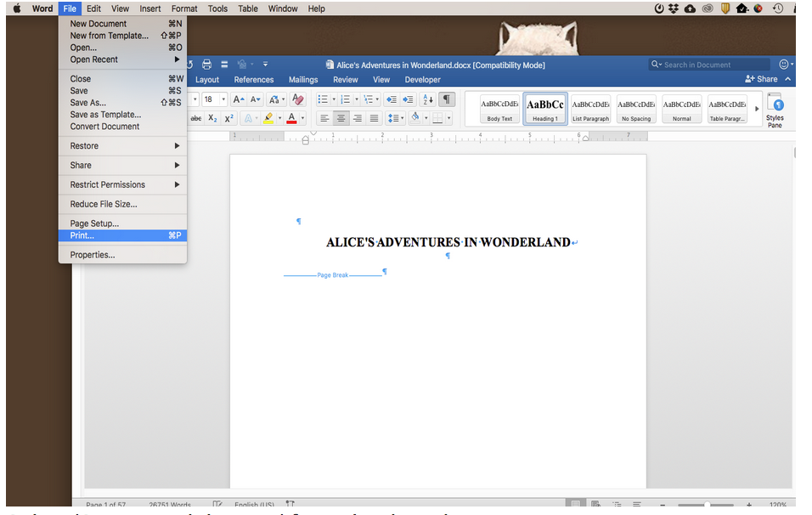This screenshot has height=515, width=812.
Task: Apply strikethrough formatting
Action: coord(195,119)
